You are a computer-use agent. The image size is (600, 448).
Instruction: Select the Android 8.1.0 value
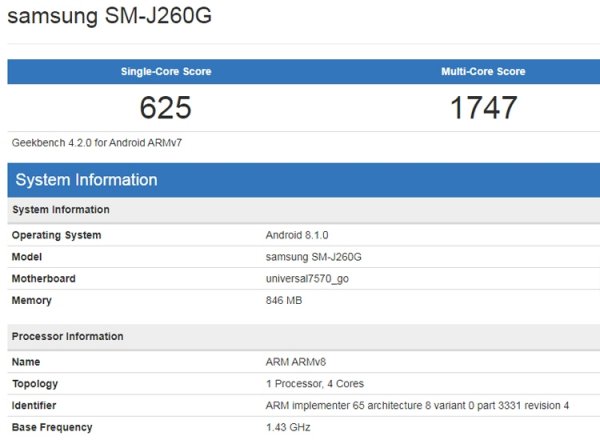coord(297,235)
